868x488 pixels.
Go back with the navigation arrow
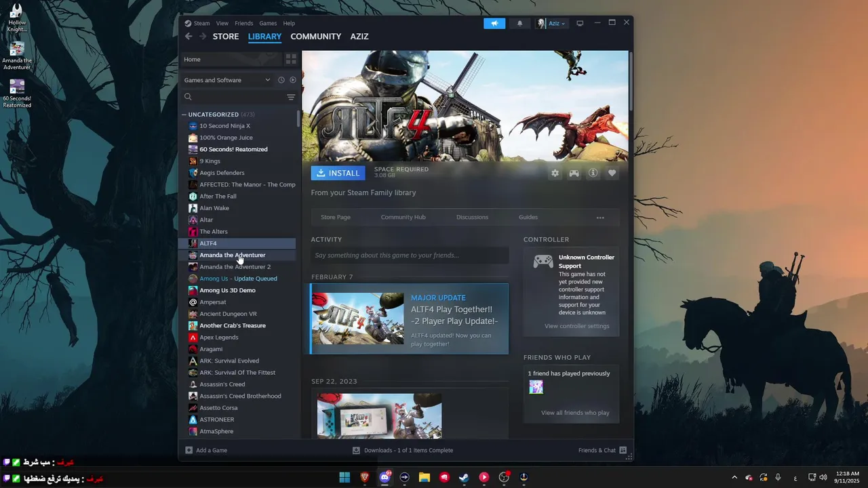[189, 37]
